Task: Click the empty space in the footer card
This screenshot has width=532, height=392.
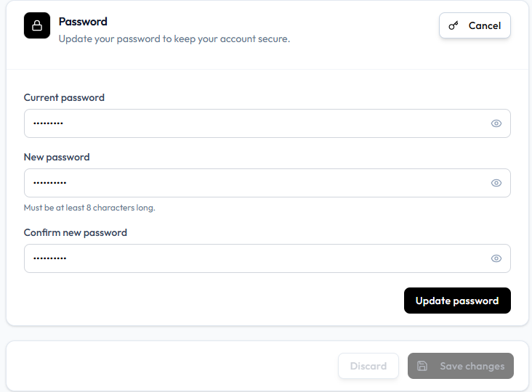Action: click(x=169, y=366)
